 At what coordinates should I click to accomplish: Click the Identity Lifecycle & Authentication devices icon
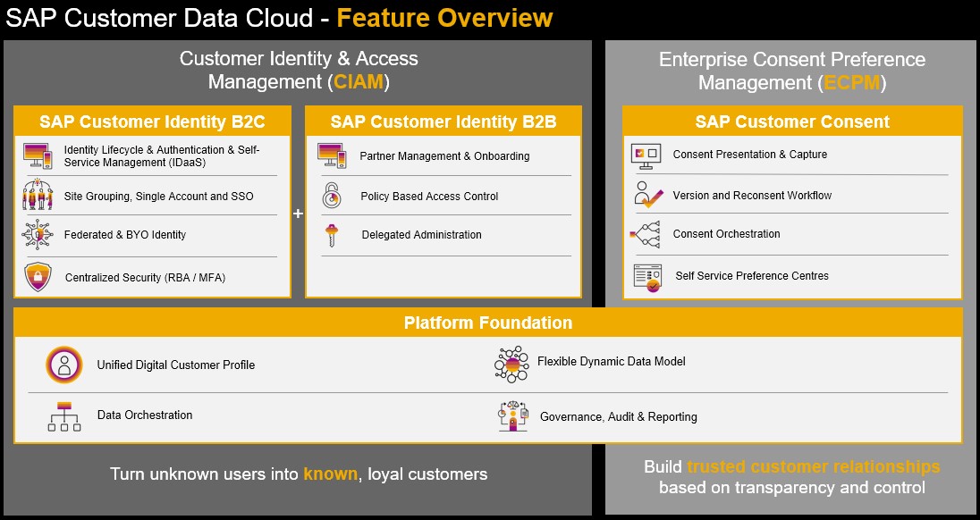pyautogui.click(x=38, y=155)
